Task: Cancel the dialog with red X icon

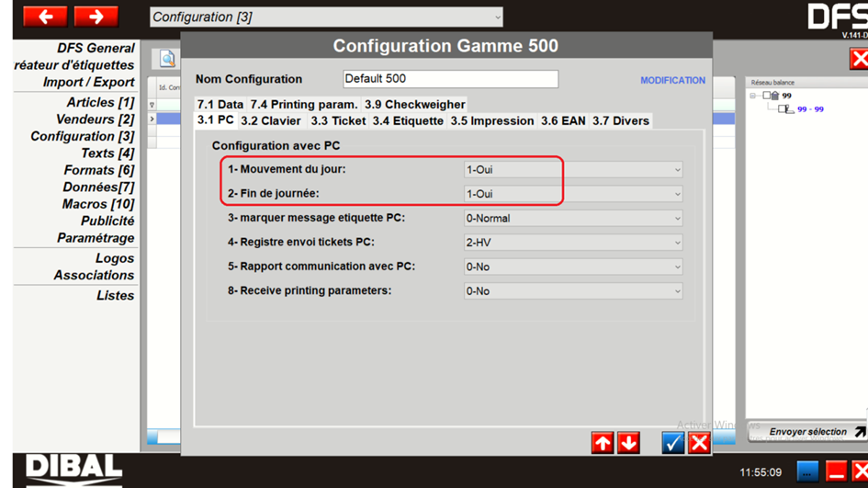Action: [699, 443]
